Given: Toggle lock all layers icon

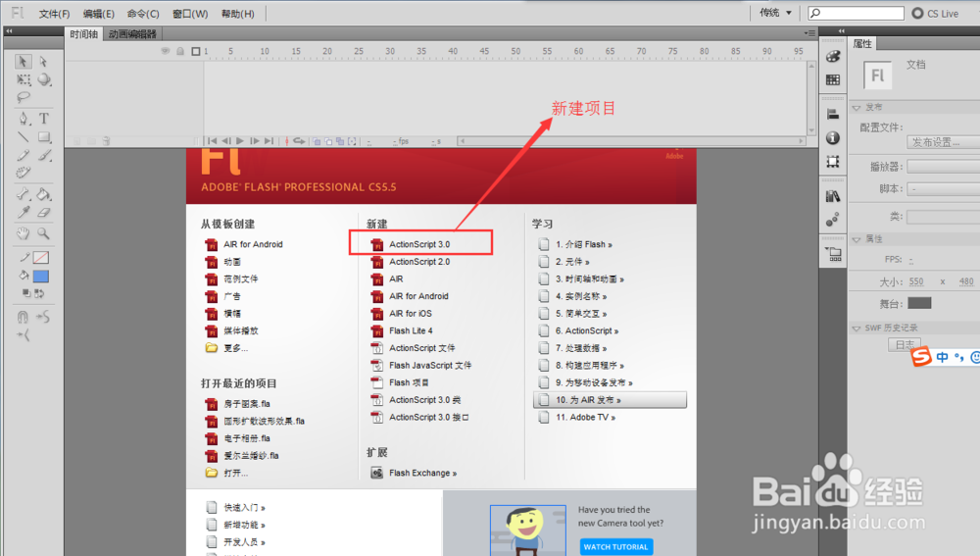Looking at the screenshot, I should (x=180, y=51).
